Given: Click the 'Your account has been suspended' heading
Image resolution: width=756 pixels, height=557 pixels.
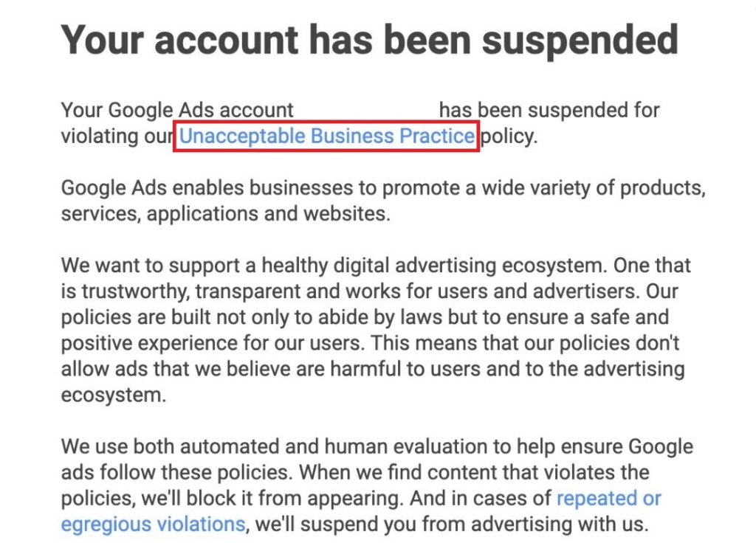Looking at the screenshot, I should click(369, 40).
